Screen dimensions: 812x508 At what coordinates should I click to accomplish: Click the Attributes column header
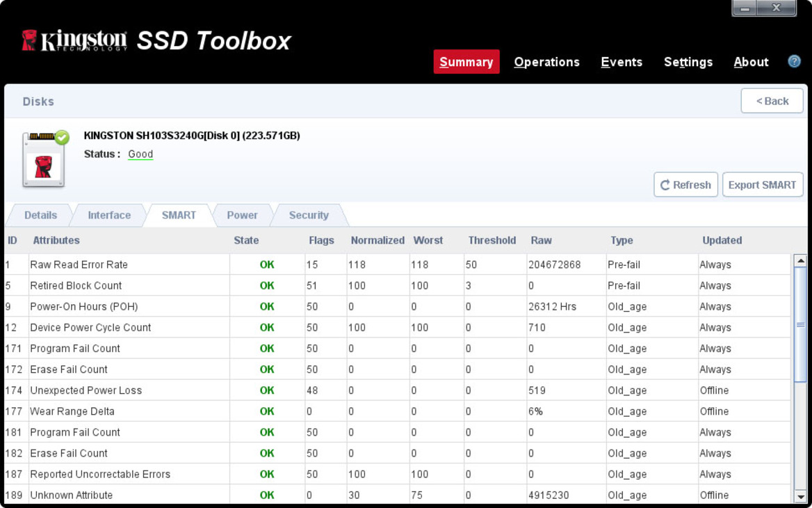pyautogui.click(x=56, y=240)
